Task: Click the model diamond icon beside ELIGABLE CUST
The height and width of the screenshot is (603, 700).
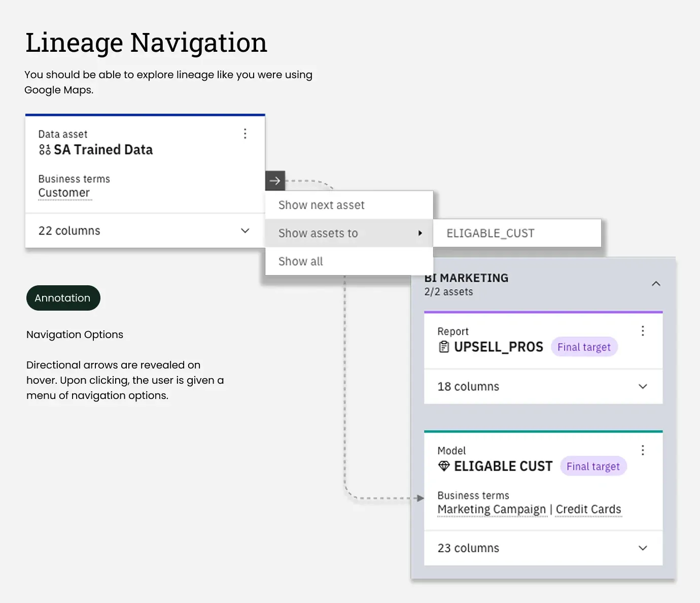Action: pyautogui.click(x=444, y=466)
